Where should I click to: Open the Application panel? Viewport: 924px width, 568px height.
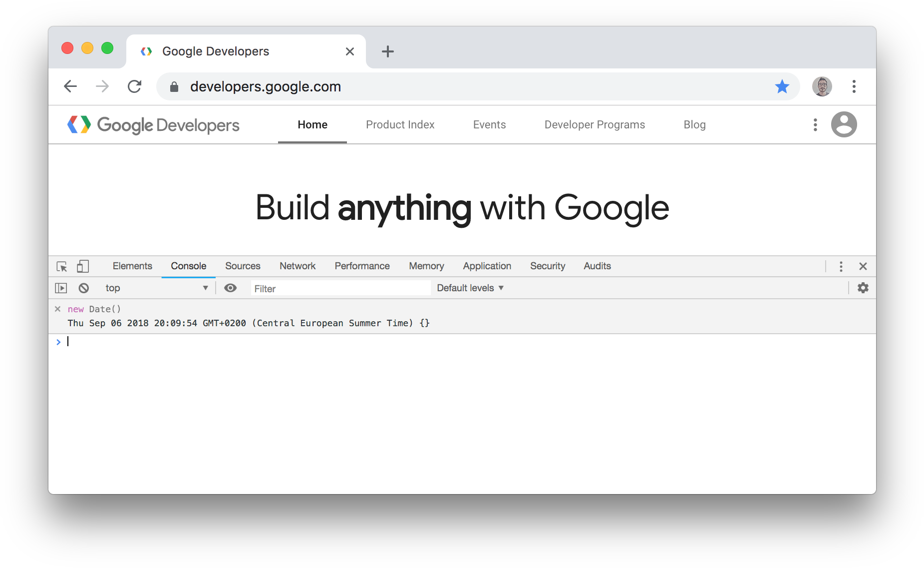[x=487, y=266]
